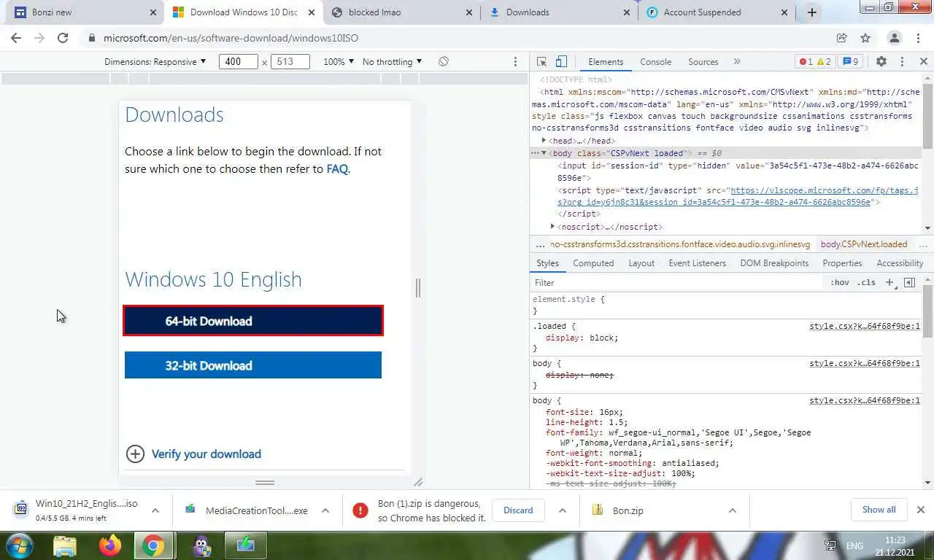Expand Verify your download section
This screenshot has height=560, width=934.
pyautogui.click(x=193, y=454)
